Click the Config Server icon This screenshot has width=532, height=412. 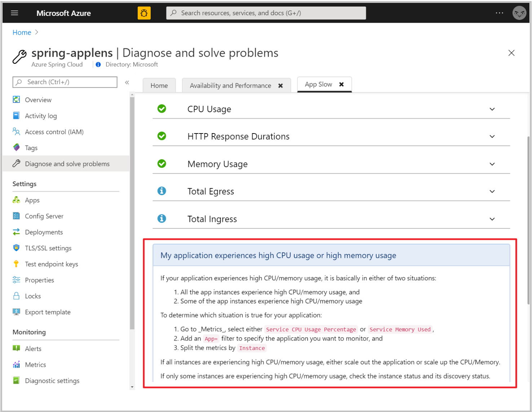[16, 216]
